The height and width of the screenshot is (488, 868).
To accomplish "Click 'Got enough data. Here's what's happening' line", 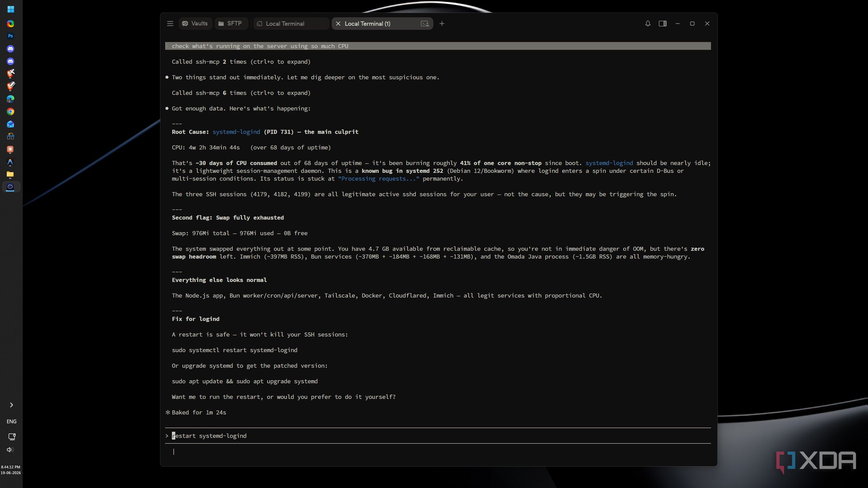I will pos(241,108).
